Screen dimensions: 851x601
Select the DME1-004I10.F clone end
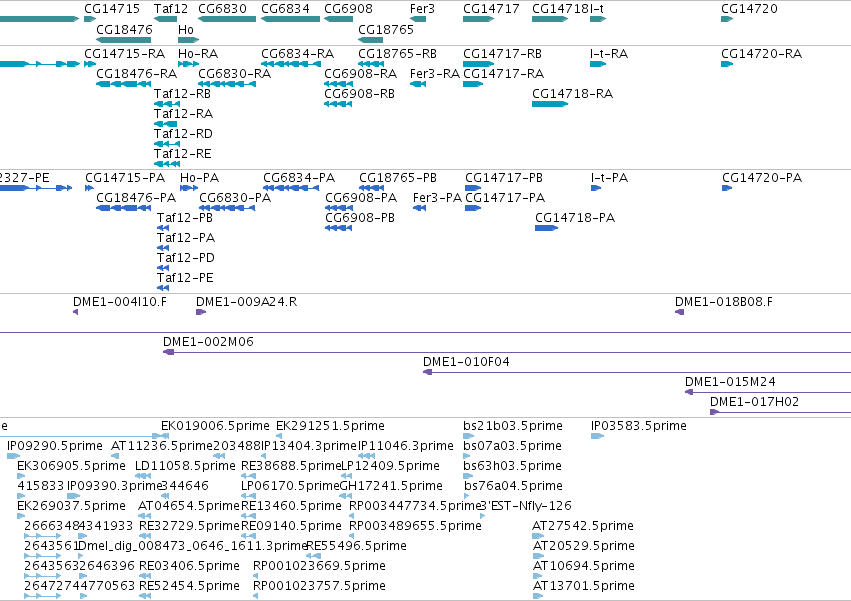point(75,312)
